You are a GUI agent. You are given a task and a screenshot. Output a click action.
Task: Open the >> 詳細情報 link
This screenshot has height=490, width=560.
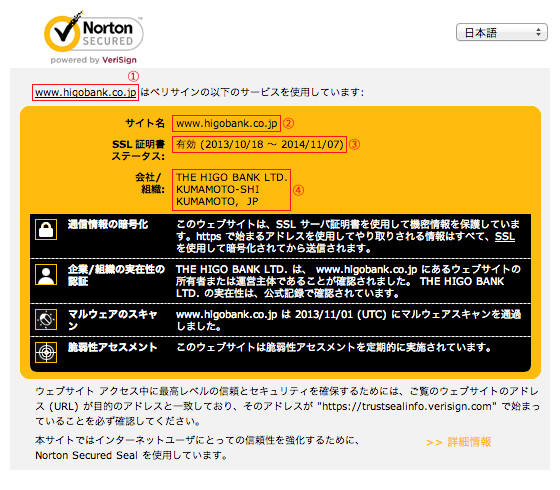pos(459,442)
